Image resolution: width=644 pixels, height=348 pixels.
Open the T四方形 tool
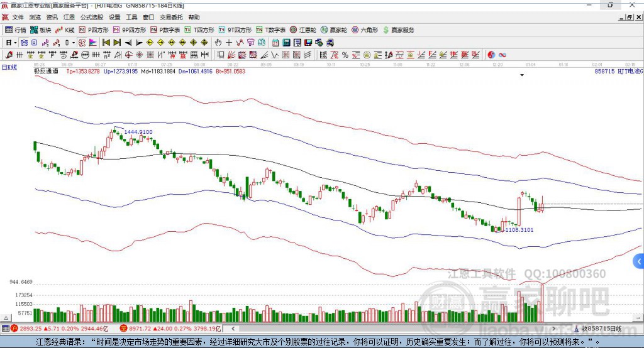point(199,30)
